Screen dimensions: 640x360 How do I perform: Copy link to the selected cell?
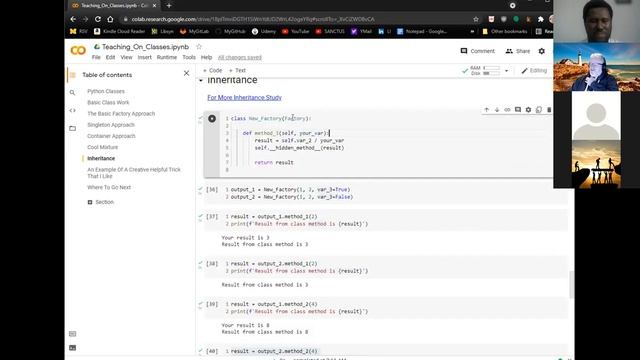[507, 110]
